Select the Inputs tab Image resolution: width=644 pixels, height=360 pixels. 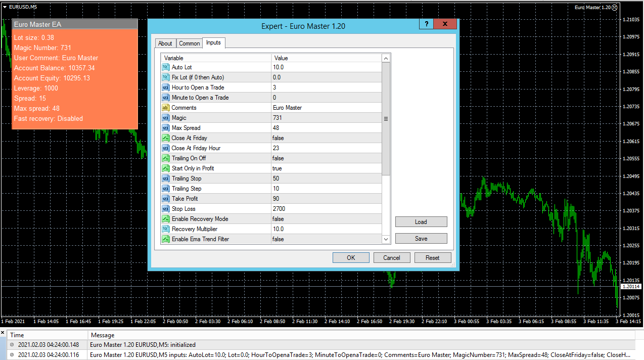pos(213,43)
